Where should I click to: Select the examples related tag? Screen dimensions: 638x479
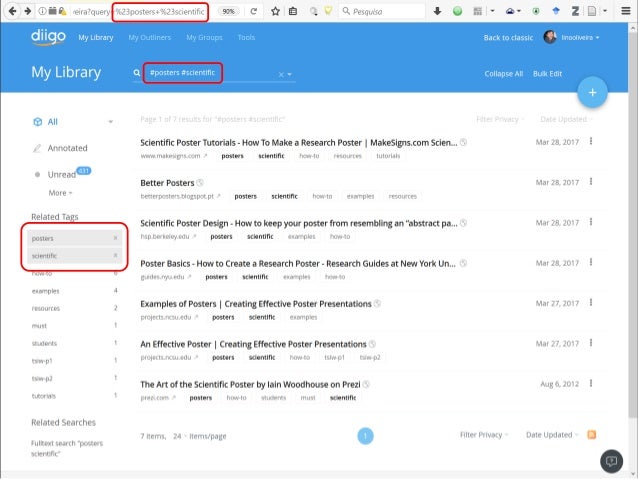click(x=46, y=291)
